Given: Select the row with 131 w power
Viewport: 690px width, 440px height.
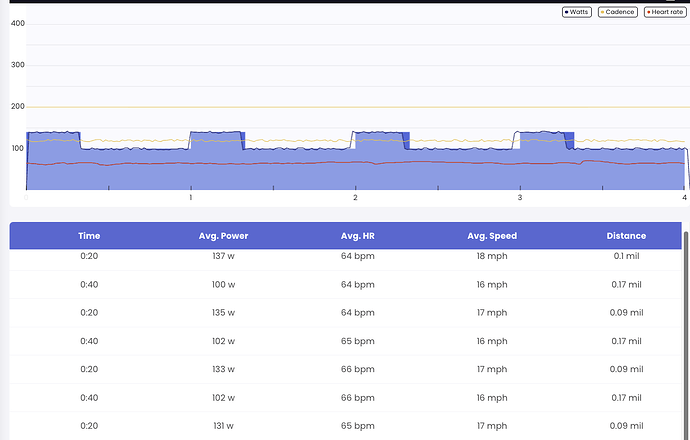Looking at the screenshot, I should 224,425.
